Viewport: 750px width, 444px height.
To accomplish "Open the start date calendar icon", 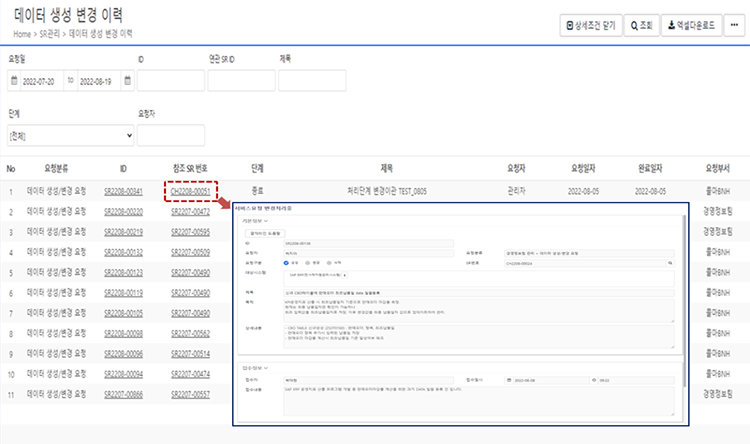I will click(x=14, y=81).
